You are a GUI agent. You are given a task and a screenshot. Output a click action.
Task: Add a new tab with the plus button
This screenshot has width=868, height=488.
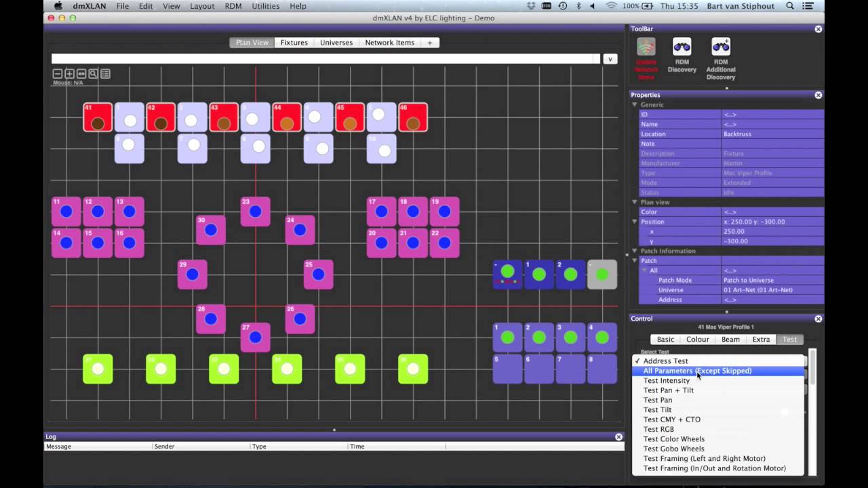point(429,43)
